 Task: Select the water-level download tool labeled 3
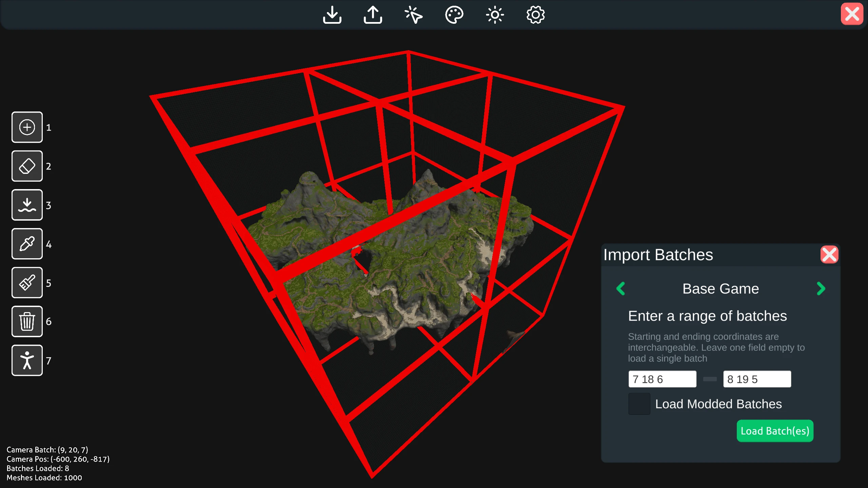coord(27,205)
